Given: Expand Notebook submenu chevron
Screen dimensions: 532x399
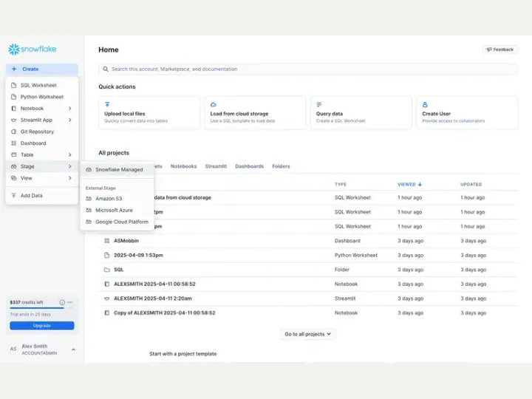Looking at the screenshot, I should point(70,109).
